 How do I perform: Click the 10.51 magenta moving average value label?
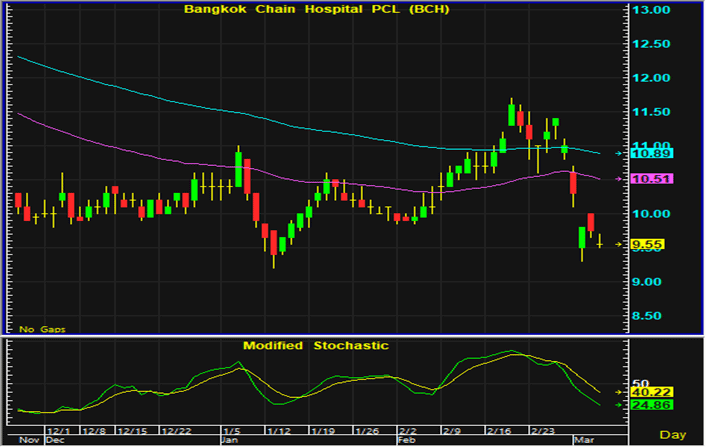[x=652, y=179]
